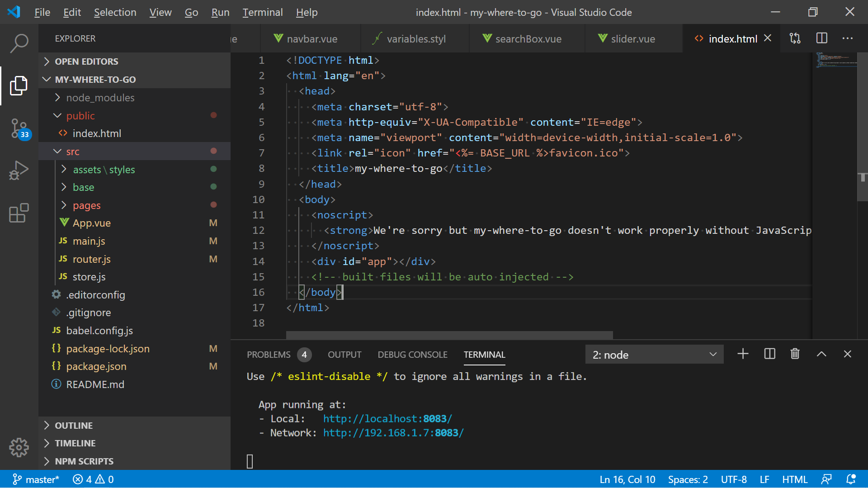Switch to the slider.vue tab
Image resolution: width=868 pixels, height=488 pixels.
(x=633, y=39)
